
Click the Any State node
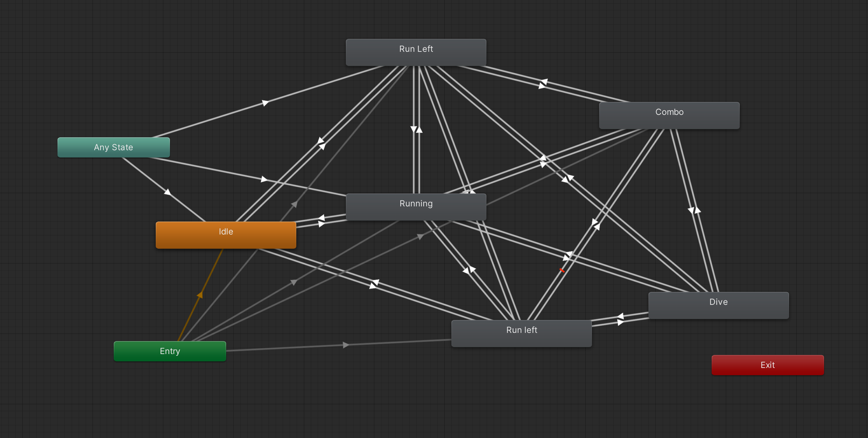pos(113,147)
